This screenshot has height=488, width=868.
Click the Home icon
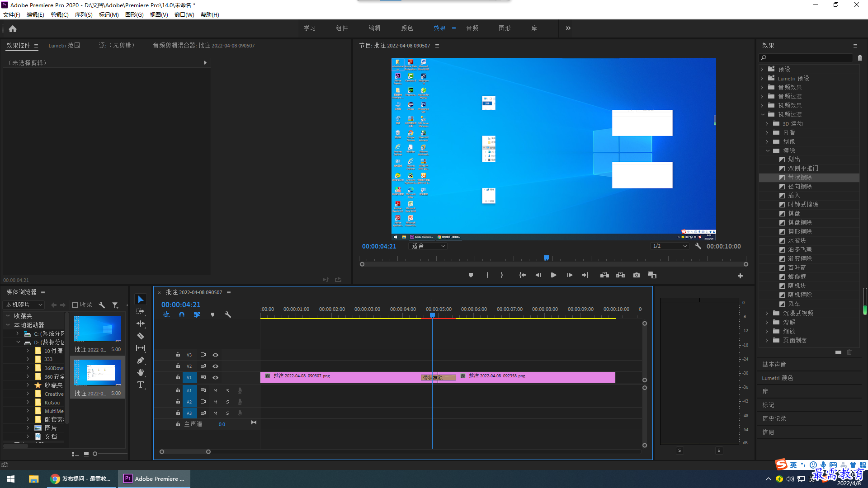13,28
